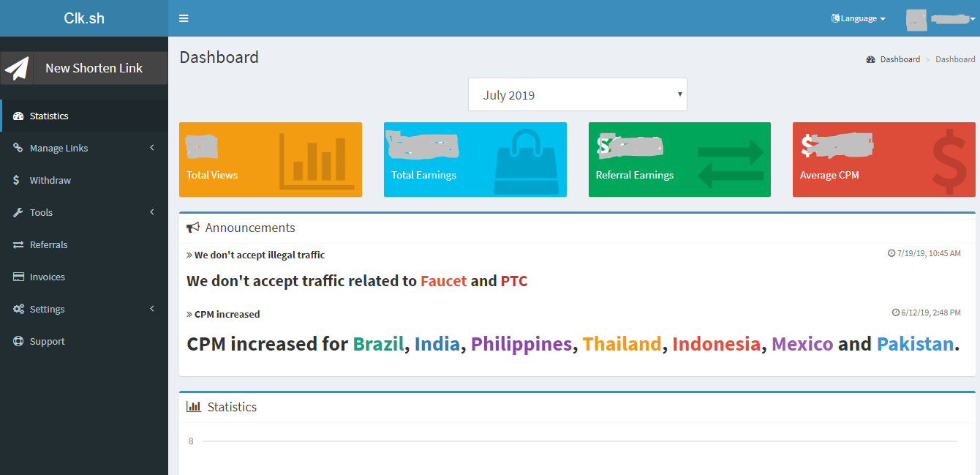Click the shopping bag icon on Total Earnings card

click(x=526, y=162)
